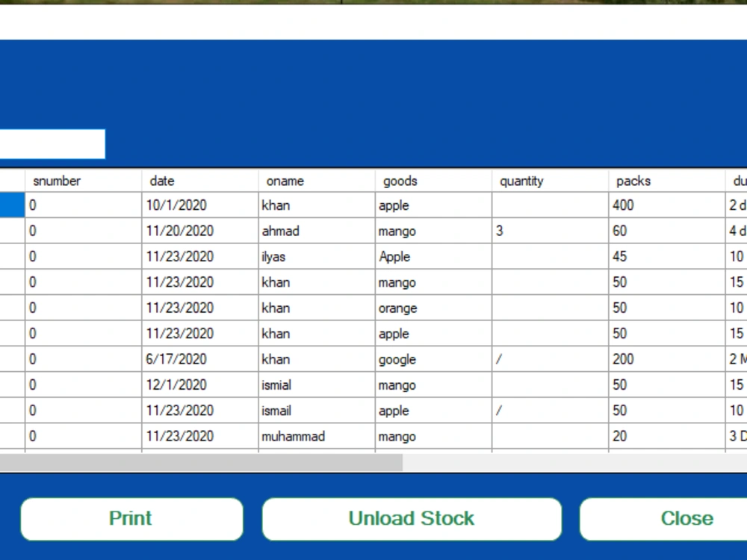The image size is (747, 560).
Task: Select muhammad's mango row with 20 packs
Action: (299, 436)
